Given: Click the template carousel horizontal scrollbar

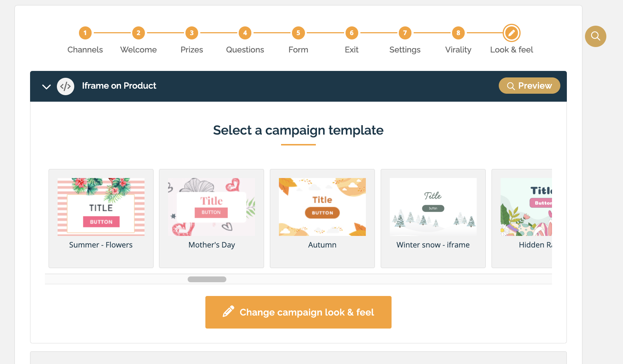Looking at the screenshot, I should click(x=207, y=279).
